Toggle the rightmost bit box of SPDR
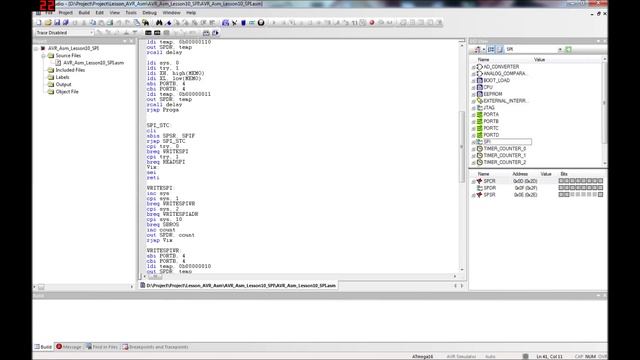 click(x=600, y=188)
